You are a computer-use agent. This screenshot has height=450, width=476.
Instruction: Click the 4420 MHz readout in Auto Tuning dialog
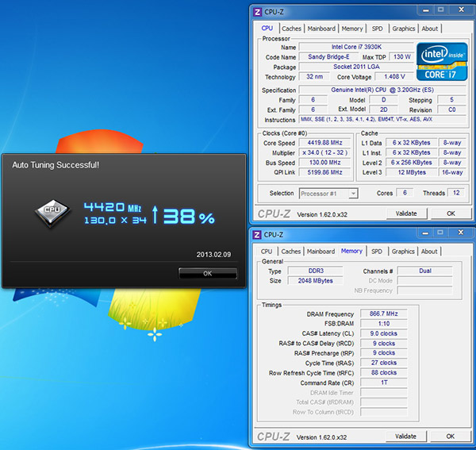coord(113,208)
